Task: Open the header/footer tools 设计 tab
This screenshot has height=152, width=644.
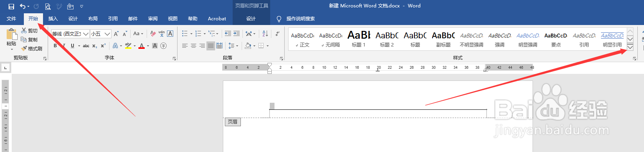Action: tap(251, 19)
